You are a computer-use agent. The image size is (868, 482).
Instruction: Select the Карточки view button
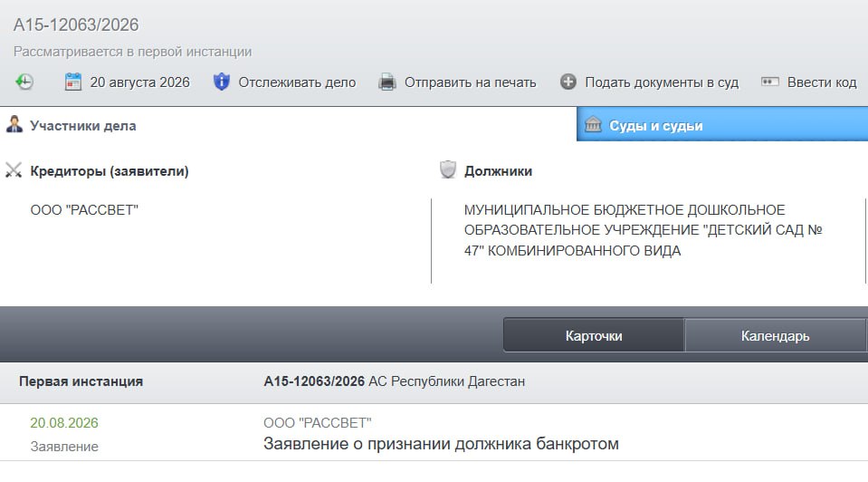(594, 335)
